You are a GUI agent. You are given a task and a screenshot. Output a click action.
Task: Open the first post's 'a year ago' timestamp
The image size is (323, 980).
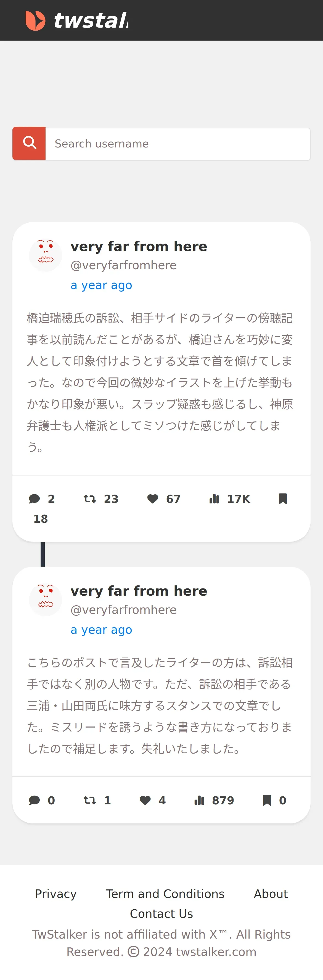coord(101,285)
